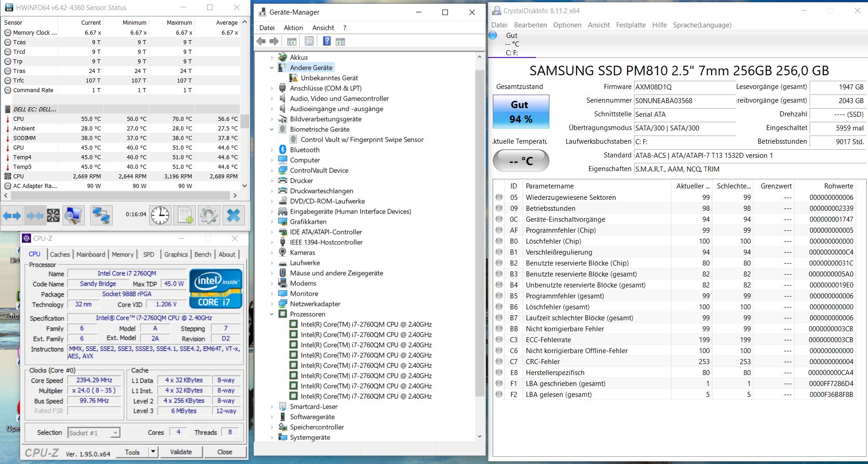The height and width of the screenshot is (464, 868).
Task: Click the HWiNFO vertical scrollbar down arrow
Action: pos(245,186)
